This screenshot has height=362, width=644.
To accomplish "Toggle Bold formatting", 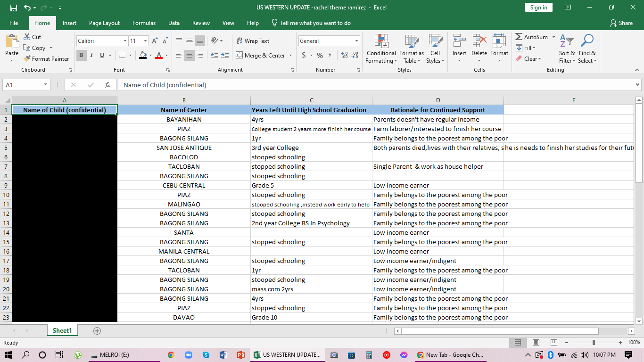I will pos(81,56).
